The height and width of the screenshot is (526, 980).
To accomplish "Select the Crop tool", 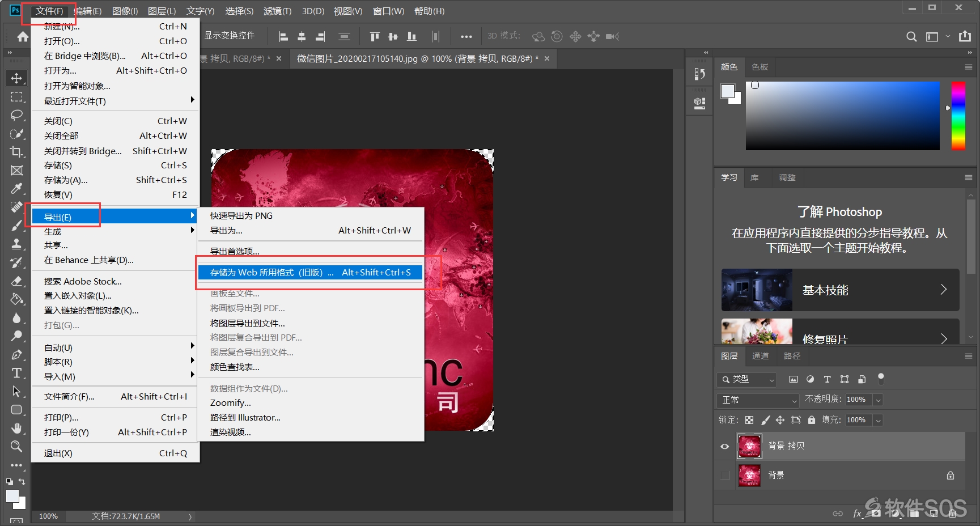I will (16, 151).
